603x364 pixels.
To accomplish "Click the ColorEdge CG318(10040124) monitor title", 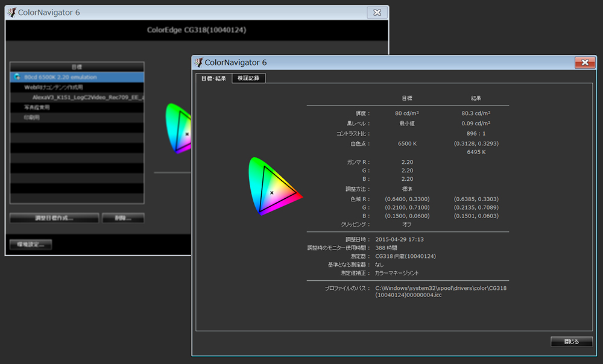I will [197, 30].
